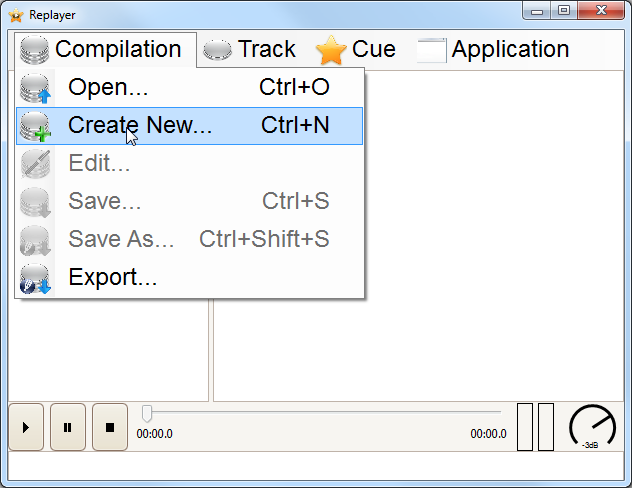632x488 pixels.
Task: Click the Track disc icon in menu bar
Action: pyautogui.click(x=217, y=50)
